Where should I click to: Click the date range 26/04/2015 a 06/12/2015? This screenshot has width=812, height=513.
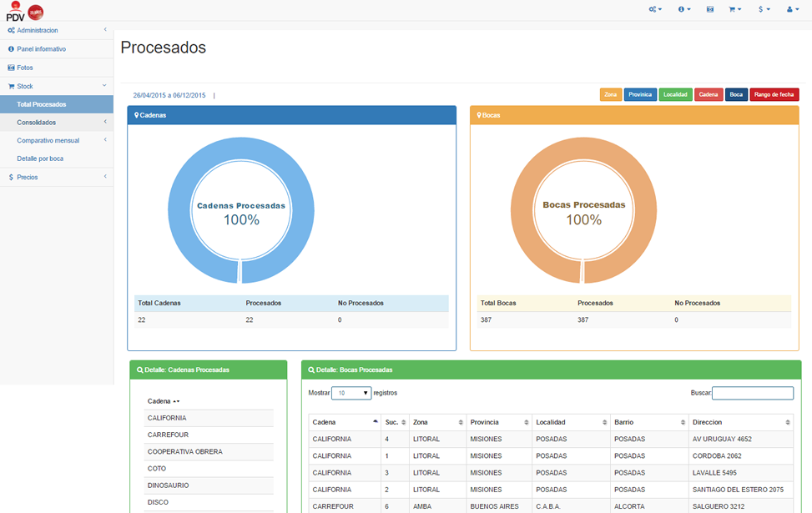[169, 95]
